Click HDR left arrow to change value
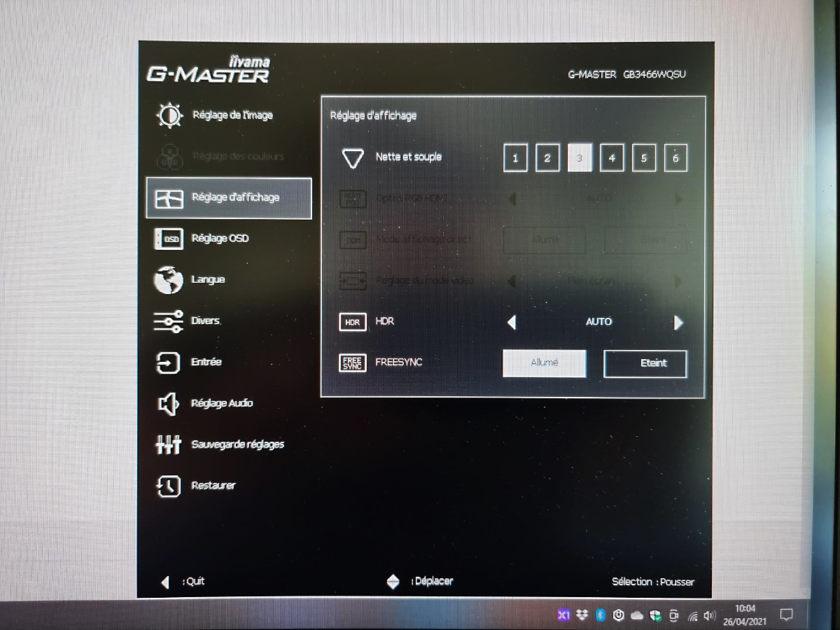 pos(512,322)
